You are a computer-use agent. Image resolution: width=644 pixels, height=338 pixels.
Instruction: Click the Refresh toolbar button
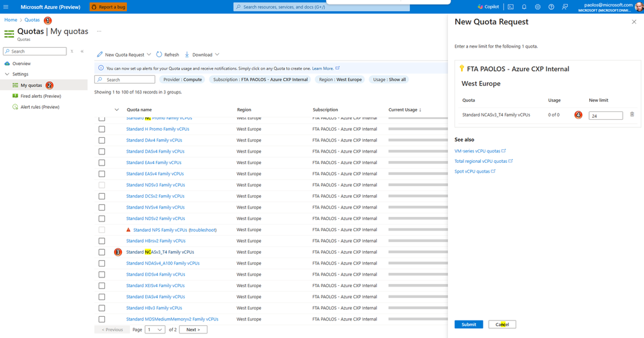pyautogui.click(x=168, y=55)
